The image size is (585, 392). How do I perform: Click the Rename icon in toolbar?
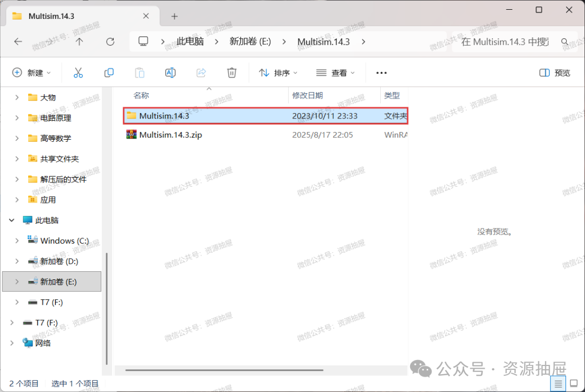pyautogui.click(x=170, y=73)
